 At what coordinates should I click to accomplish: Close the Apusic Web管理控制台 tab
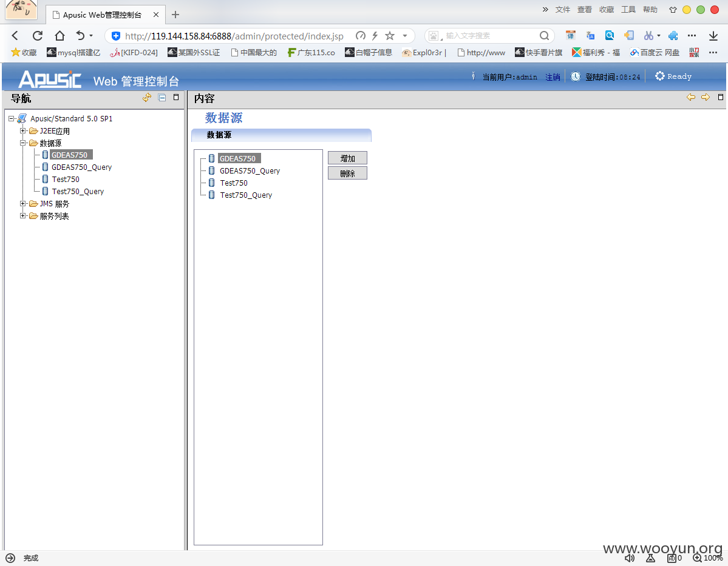tap(156, 15)
